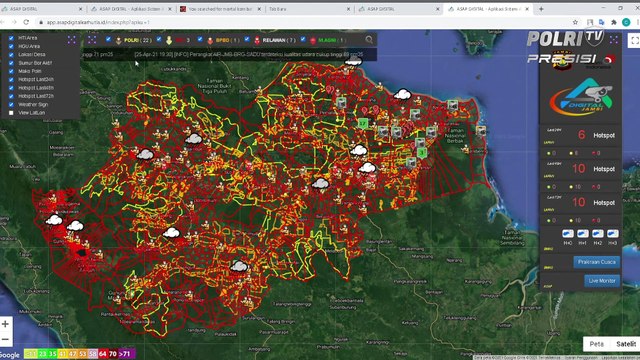Disable Hotspot Last72h layer
The height and width of the screenshot is (360, 640).
[x=11, y=96]
